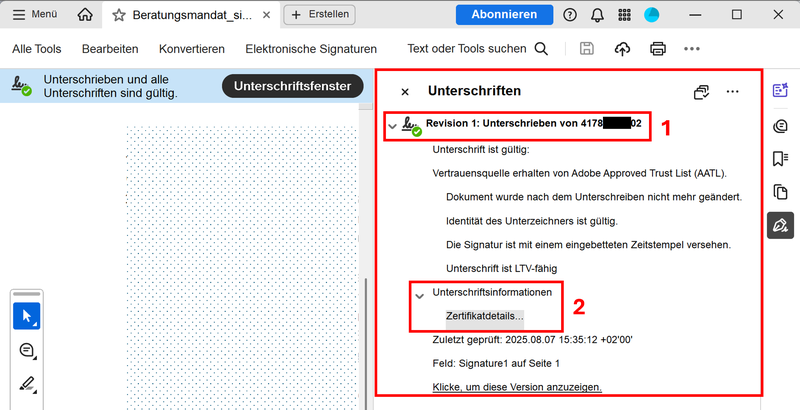The width and height of the screenshot is (800, 410).
Task: Select 'eingebetteten Zeitstempel' line
Action: point(588,245)
